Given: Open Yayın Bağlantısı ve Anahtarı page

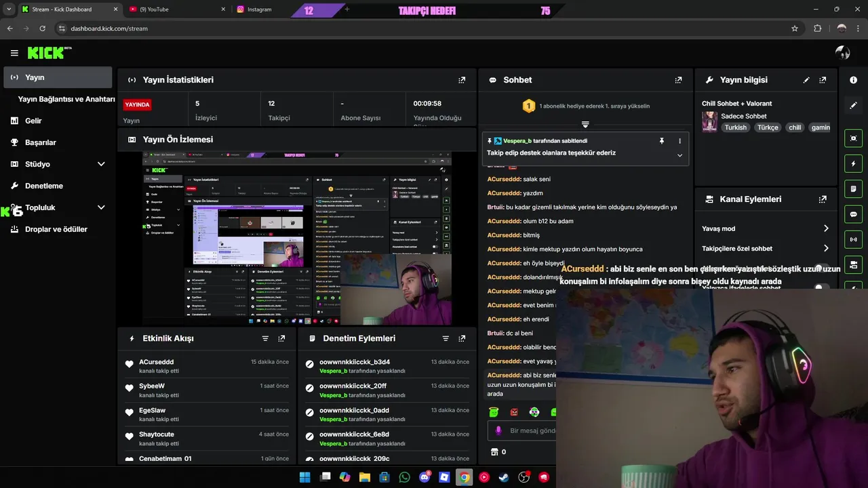Looking at the screenshot, I should (x=66, y=99).
